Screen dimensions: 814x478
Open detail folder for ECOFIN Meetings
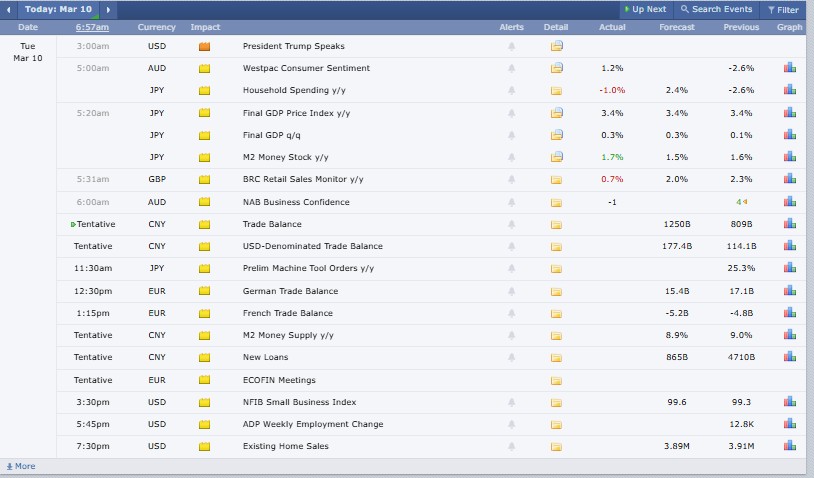pyautogui.click(x=556, y=380)
